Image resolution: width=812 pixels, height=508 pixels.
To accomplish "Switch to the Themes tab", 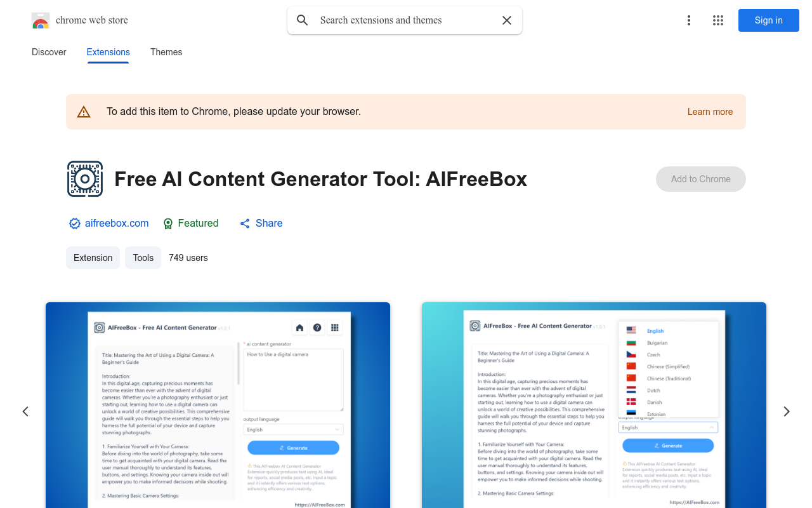I will point(166,52).
